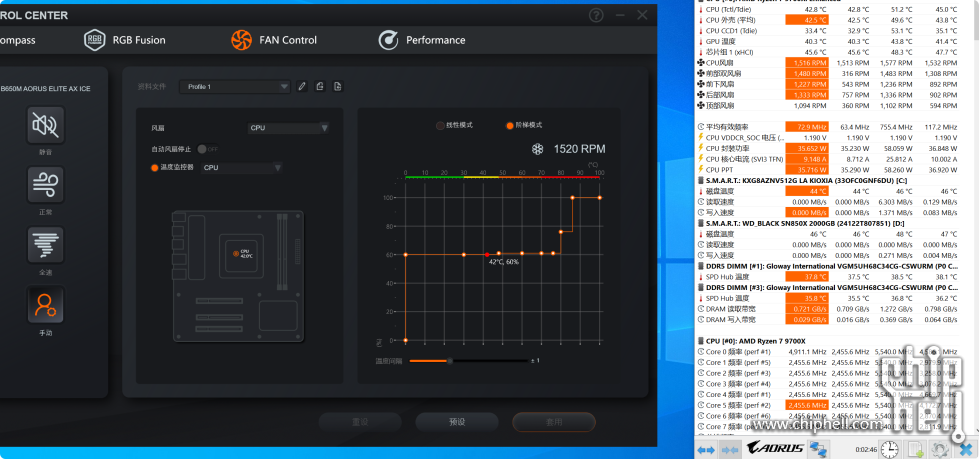Image resolution: width=979 pixels, height=459 pixels.
Task: Switch to the Performance tab
Action: point(421,40)
